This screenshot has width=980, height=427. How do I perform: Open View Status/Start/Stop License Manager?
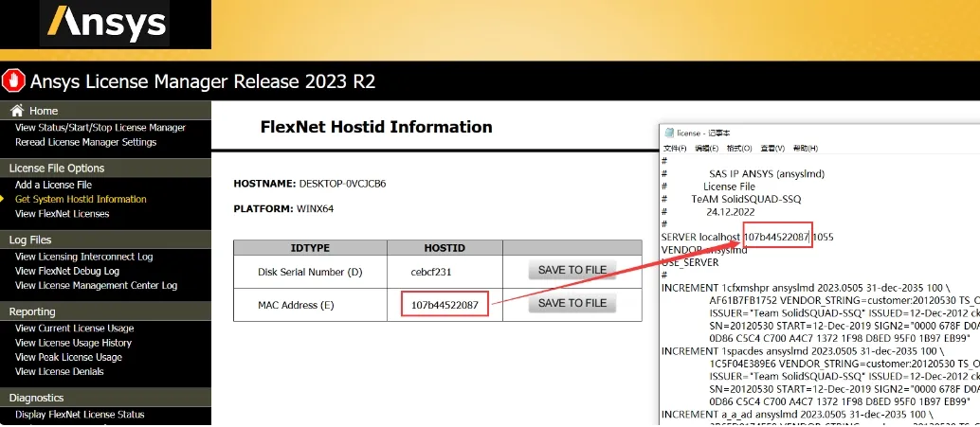100,128
